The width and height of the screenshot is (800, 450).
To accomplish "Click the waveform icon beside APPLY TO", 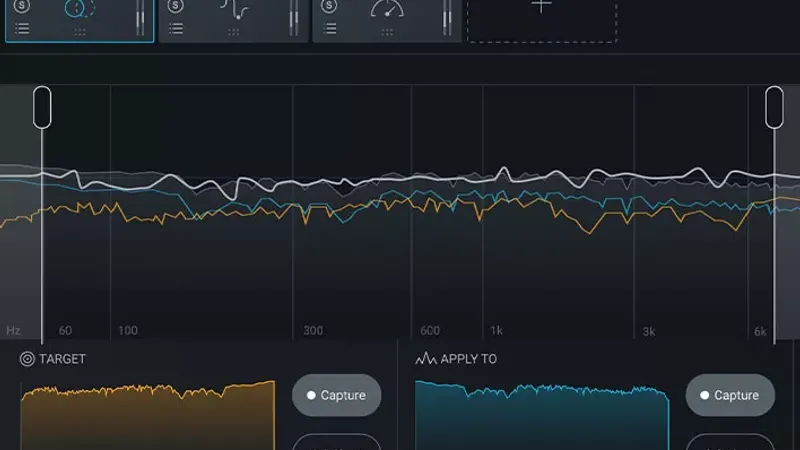I will tap(425, 359).
